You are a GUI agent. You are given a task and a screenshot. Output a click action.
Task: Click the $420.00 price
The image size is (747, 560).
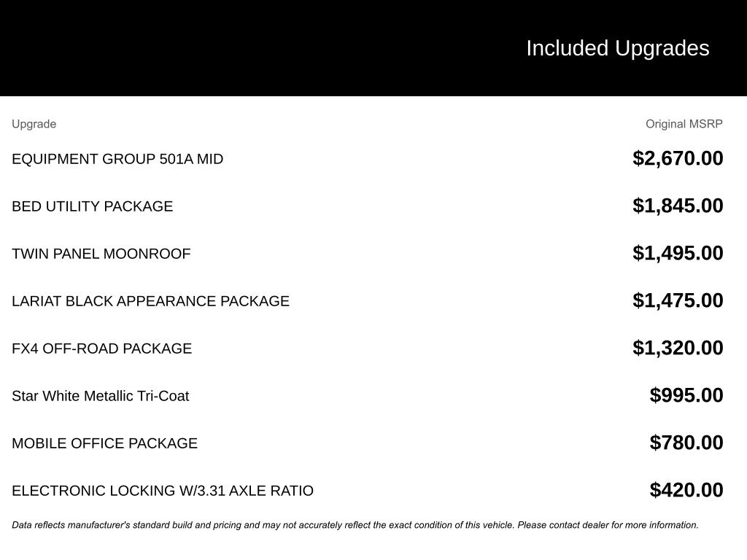(686, 490)
